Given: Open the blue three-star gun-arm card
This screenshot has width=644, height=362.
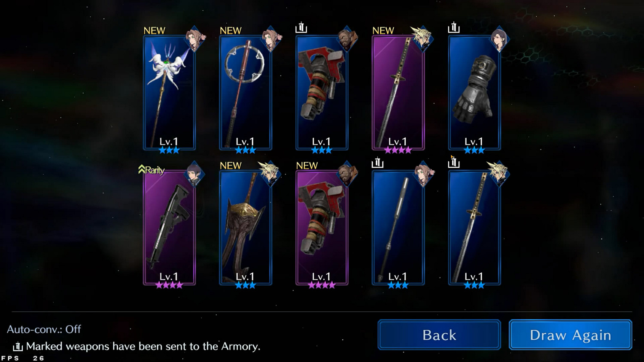Looking at the screenshot, I should tap(322, 93).
